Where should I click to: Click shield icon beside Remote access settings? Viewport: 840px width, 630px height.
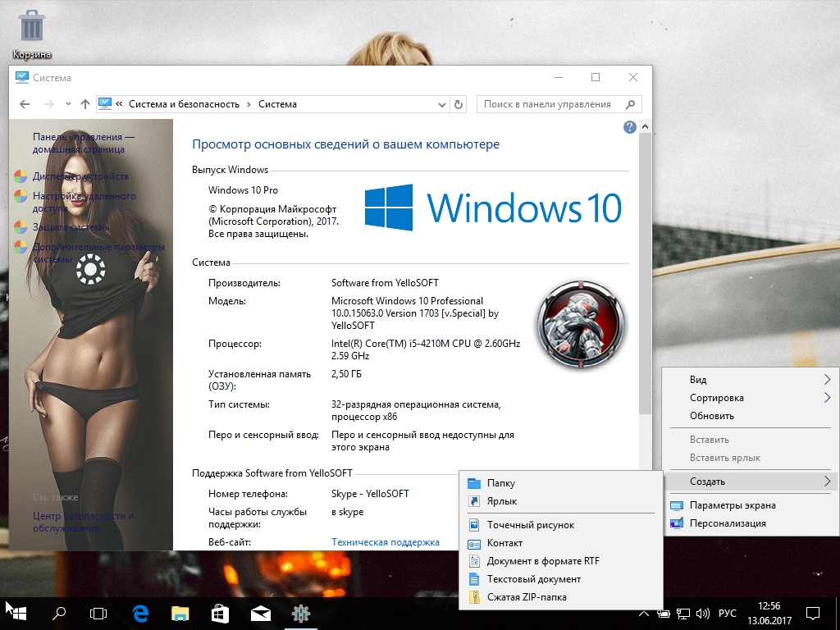tap(21, 196)
